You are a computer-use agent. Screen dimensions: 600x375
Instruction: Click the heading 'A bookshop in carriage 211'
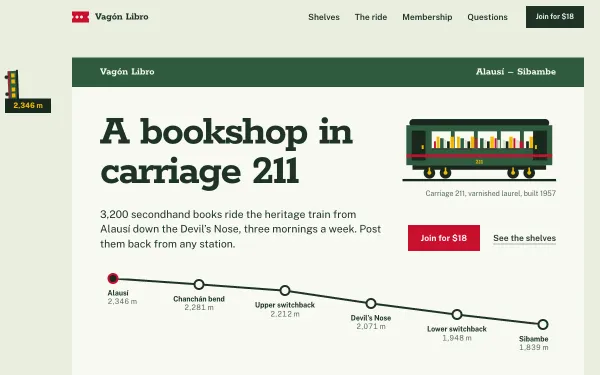[226, 153]
